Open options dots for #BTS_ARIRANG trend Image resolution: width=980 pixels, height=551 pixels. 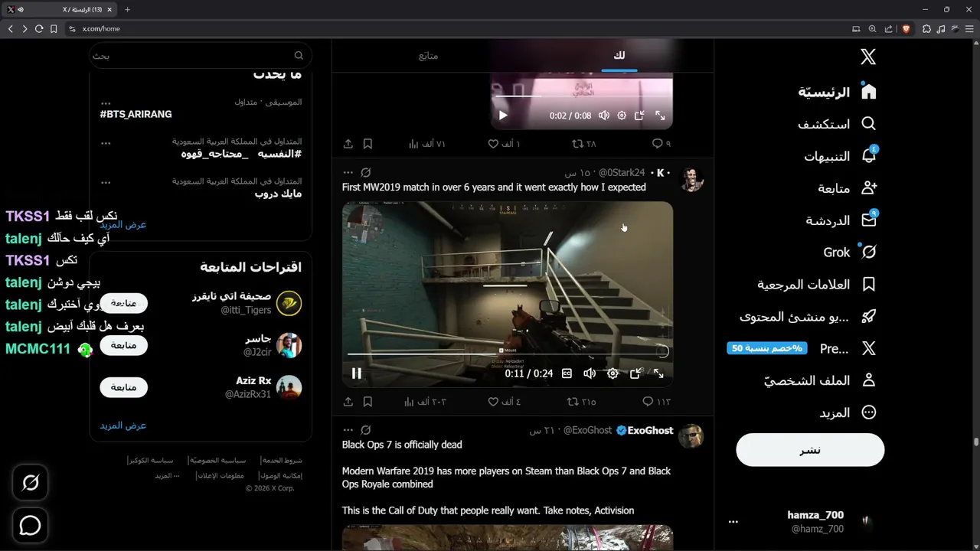(x=106, y=102)
